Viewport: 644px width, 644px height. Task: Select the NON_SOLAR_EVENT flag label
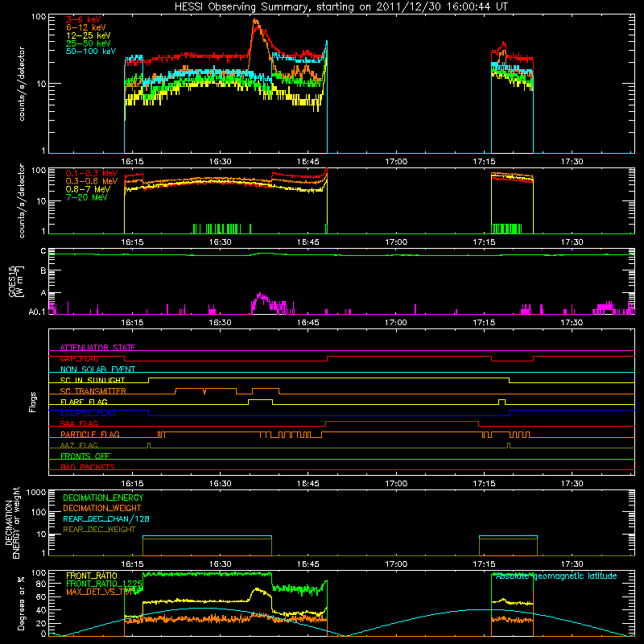pyautogui.click(x=97, y=369)
